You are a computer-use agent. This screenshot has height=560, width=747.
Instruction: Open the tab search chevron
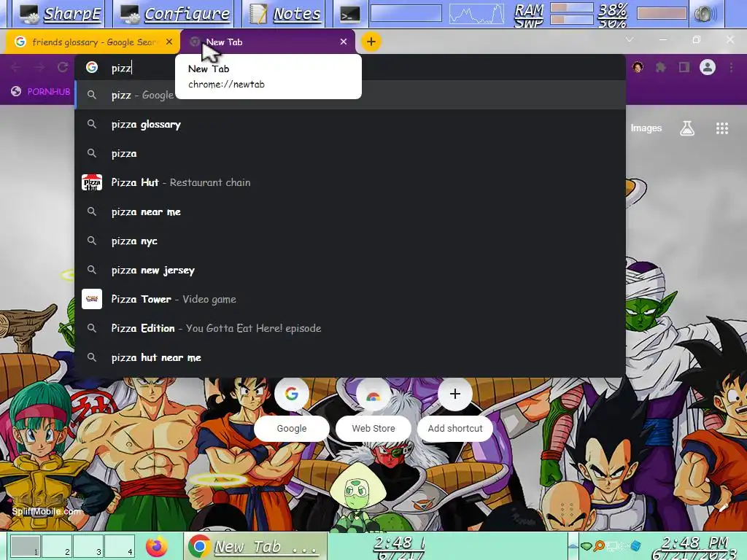[x=630, y=39]
